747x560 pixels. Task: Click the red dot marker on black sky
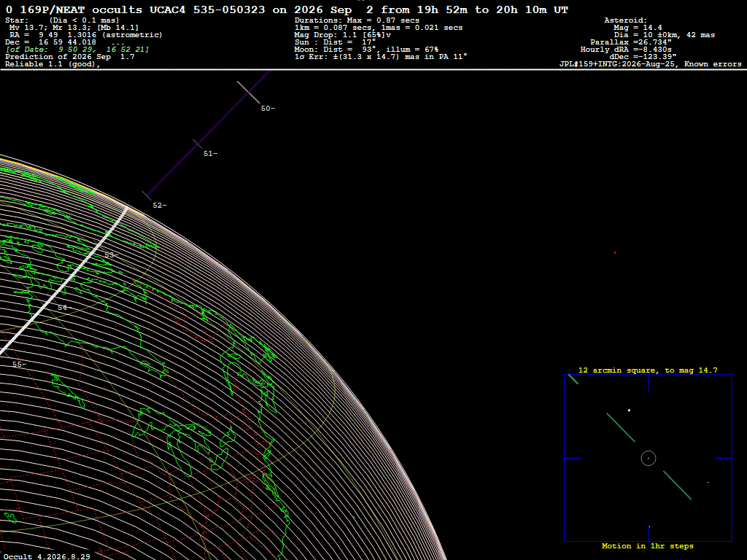point(615,252)
